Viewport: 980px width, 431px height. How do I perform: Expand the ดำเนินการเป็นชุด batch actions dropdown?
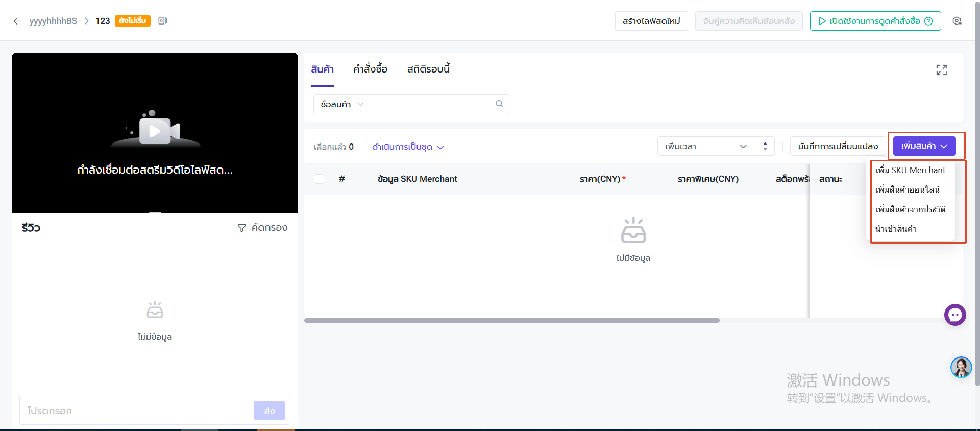[408, 147]
